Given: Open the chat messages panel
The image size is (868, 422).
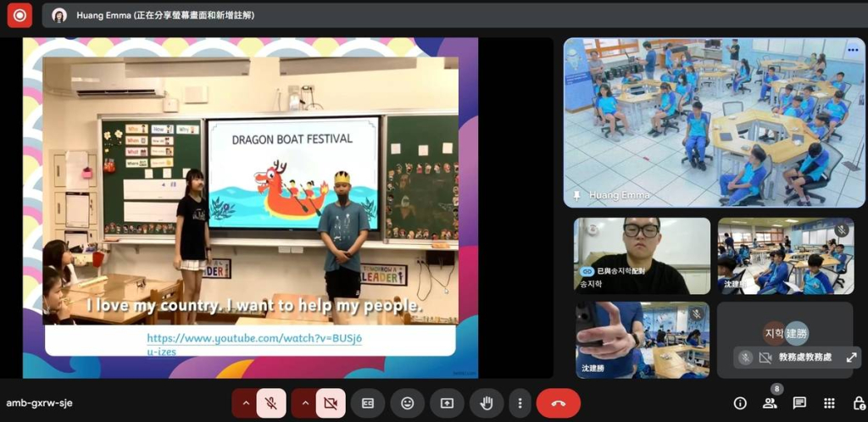Looking at the screenshot, I should pos(799,403).
